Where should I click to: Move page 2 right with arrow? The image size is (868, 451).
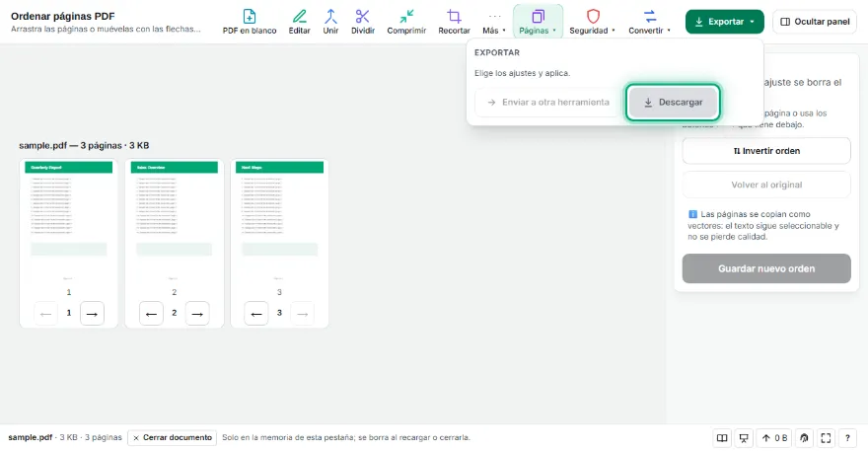coord(197,314)
